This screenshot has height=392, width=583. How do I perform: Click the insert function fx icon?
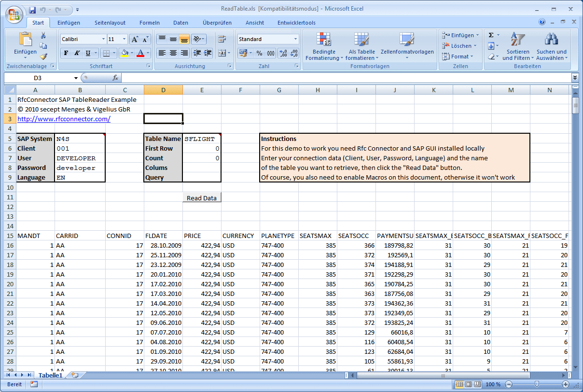[115, 78]
